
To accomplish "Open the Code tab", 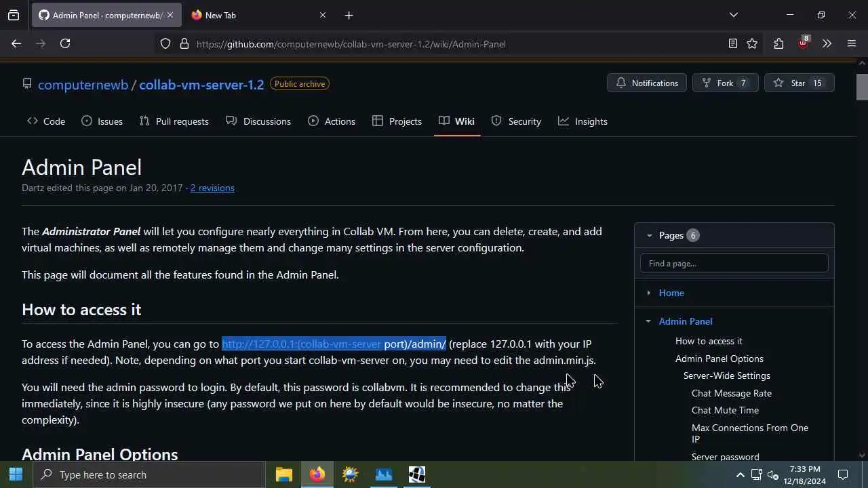I will point(46,121).
